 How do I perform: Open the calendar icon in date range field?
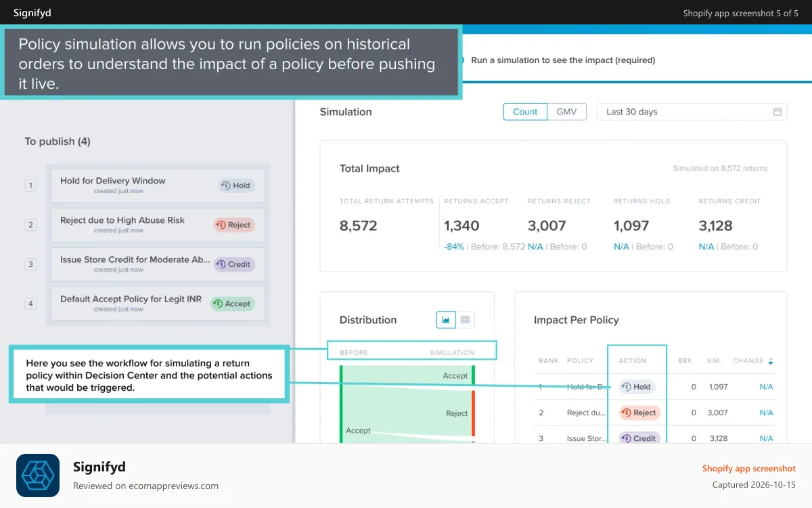[x=777, y=112]
